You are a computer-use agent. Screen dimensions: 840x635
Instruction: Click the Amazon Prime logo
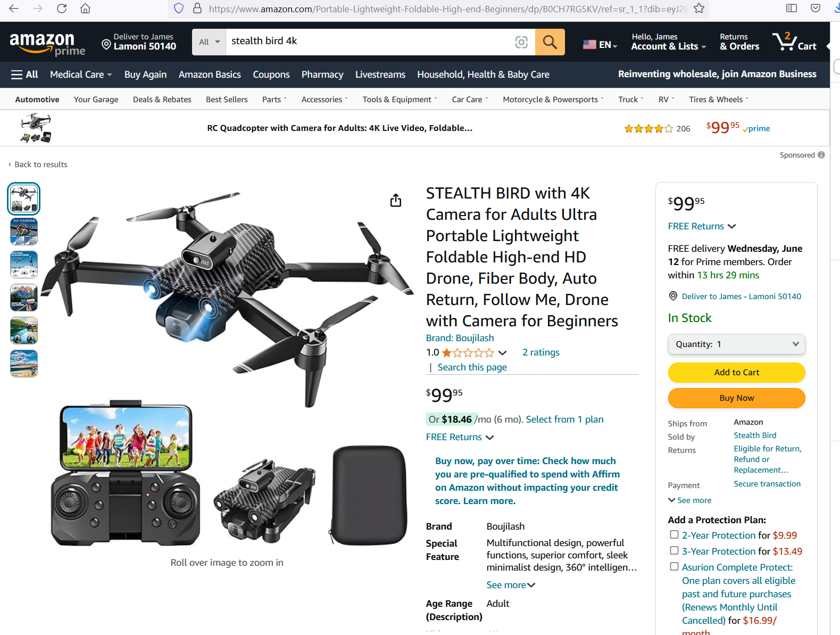47,44
